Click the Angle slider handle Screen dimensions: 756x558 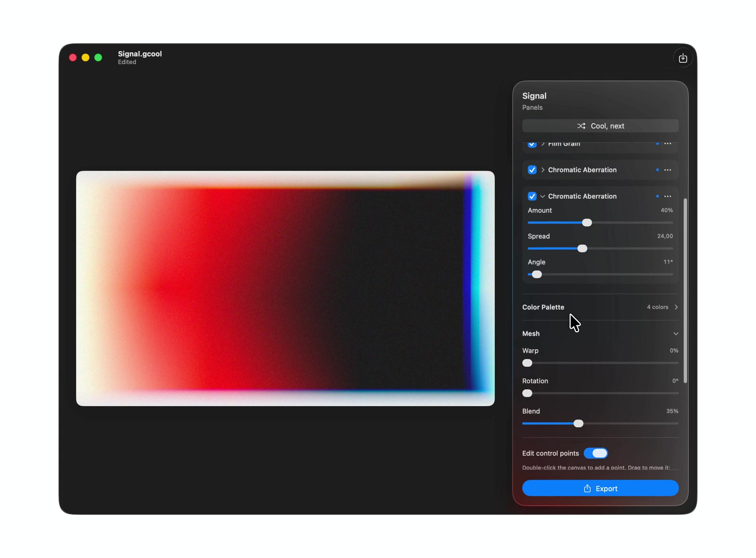pos(537,275)
